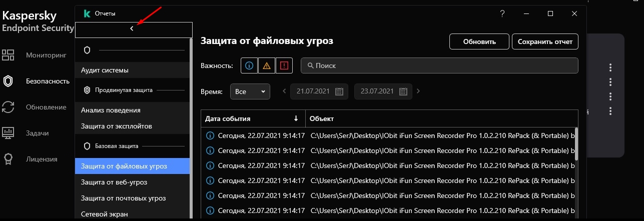Open Задачи in main window menu

pos(38,133)
